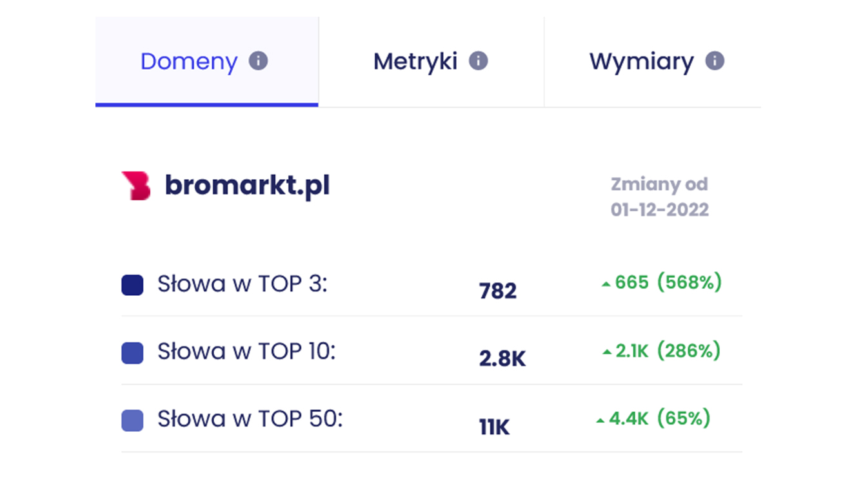
Task: Click the Słowa w TOP 3 label
Action: [243, 284]
